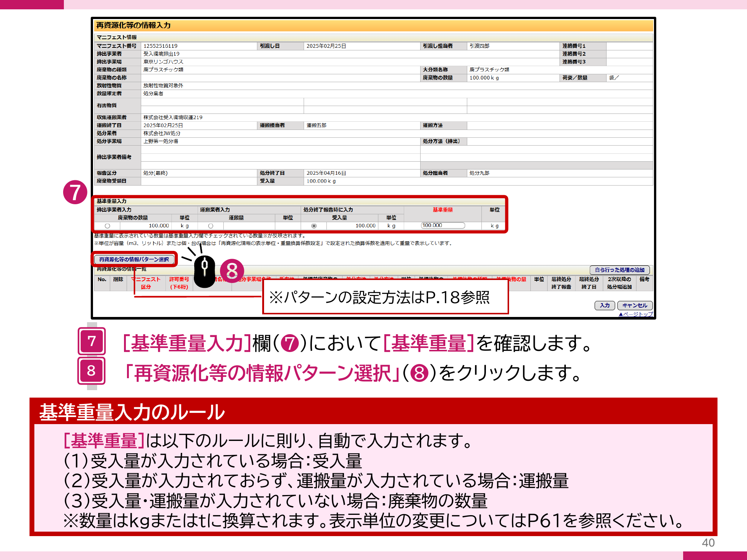
Task: Click the 荷姿／数量 value 袋／
Action: (614, 78)
